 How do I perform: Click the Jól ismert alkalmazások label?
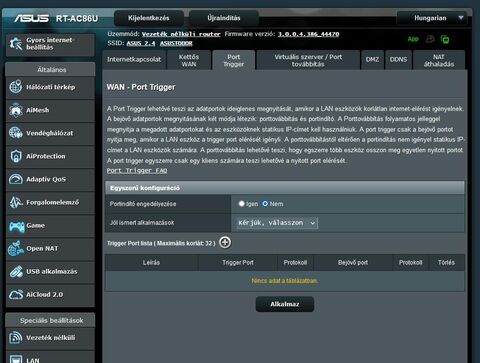pos(142,223)
